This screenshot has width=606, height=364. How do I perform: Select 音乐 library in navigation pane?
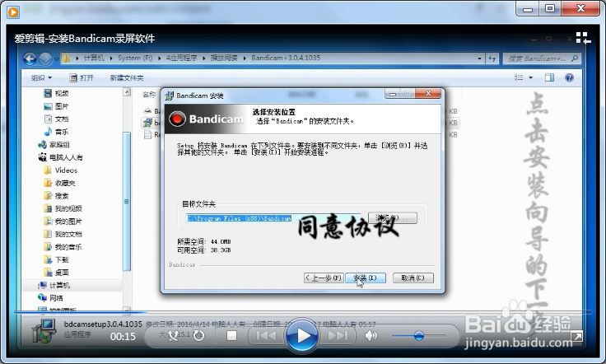pos(57,132)
